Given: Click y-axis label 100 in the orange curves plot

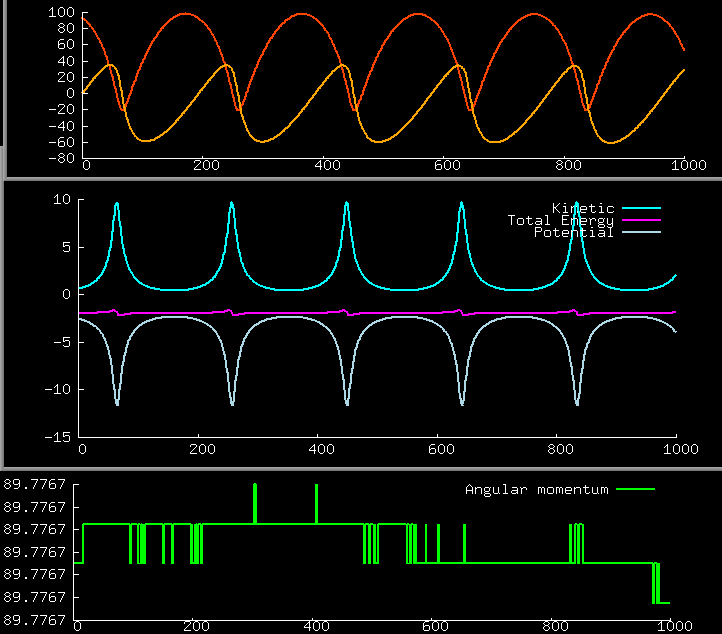Looking at the screenshot, I should pyautogui.click(x=61, y=12).
